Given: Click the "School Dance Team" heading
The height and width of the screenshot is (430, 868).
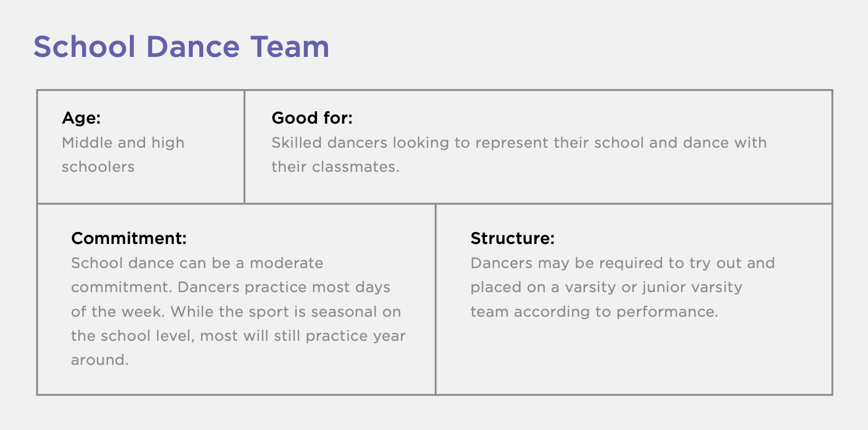Looking at the screenshot, I should click(x=181, y=47).
